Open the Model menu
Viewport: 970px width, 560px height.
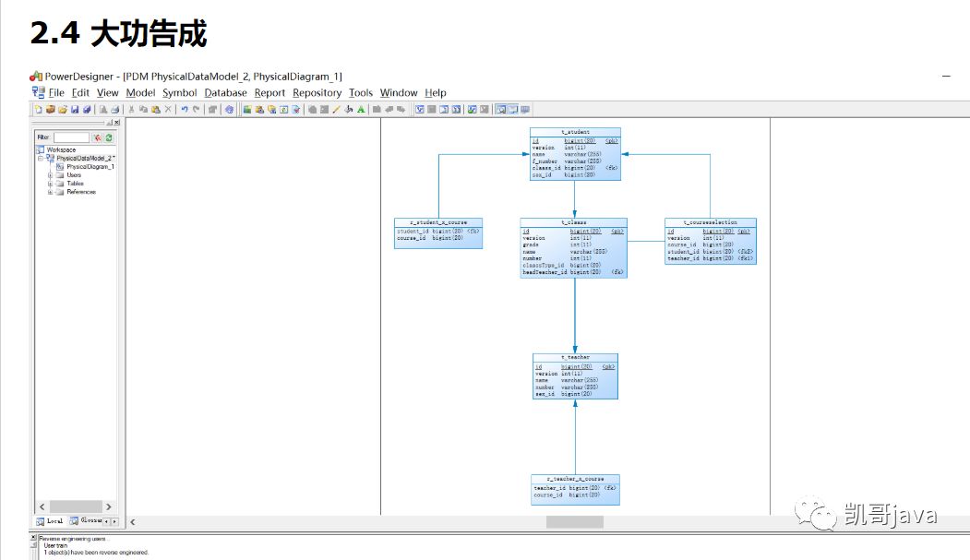(140, 92)
